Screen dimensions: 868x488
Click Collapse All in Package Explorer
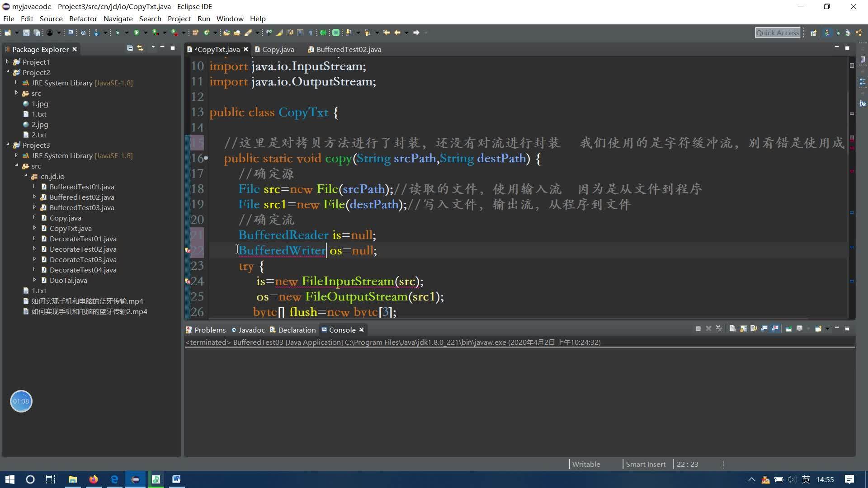pos(130,48)
